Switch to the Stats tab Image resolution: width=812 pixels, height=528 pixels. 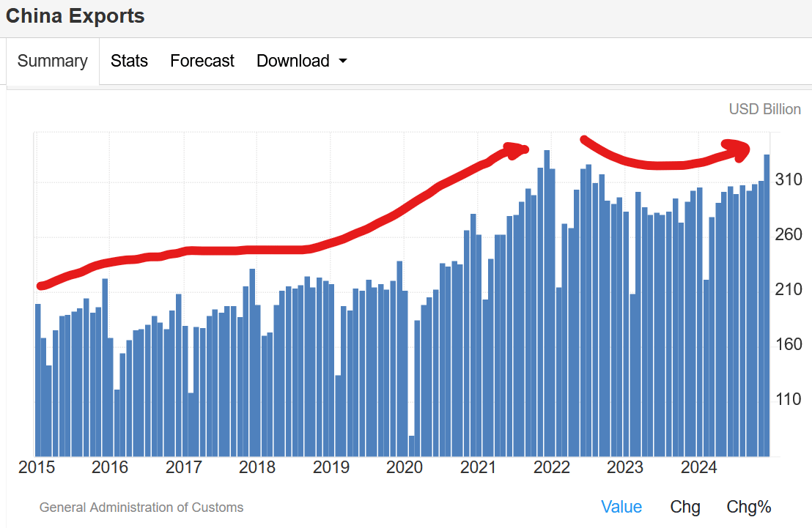click(x=129, y=61)
